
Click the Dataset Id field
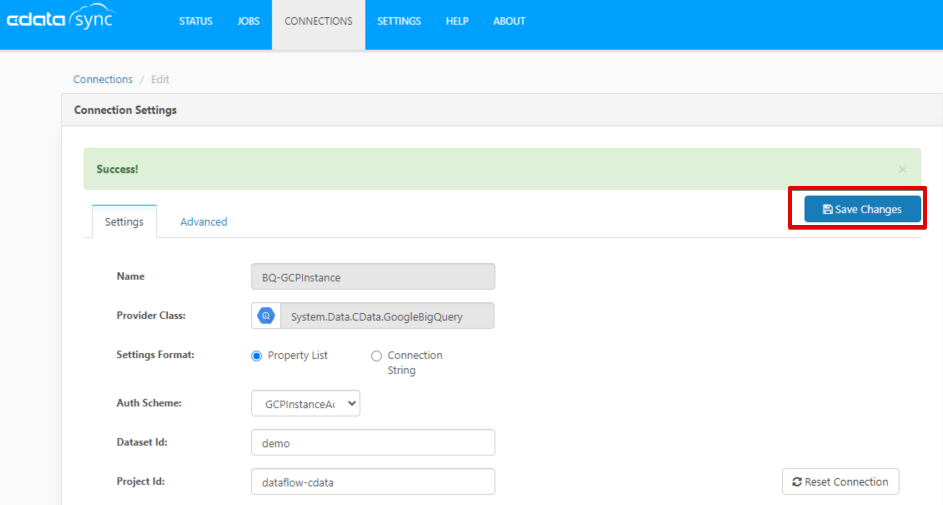373,442
